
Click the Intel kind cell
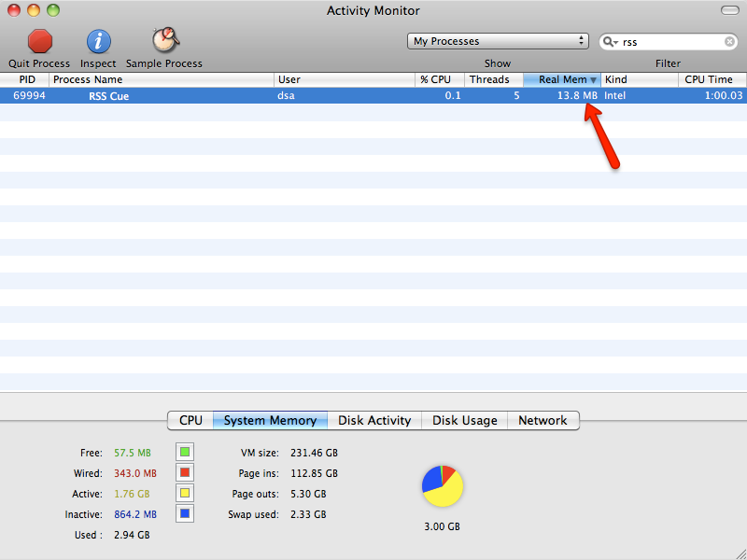point(615,96)
